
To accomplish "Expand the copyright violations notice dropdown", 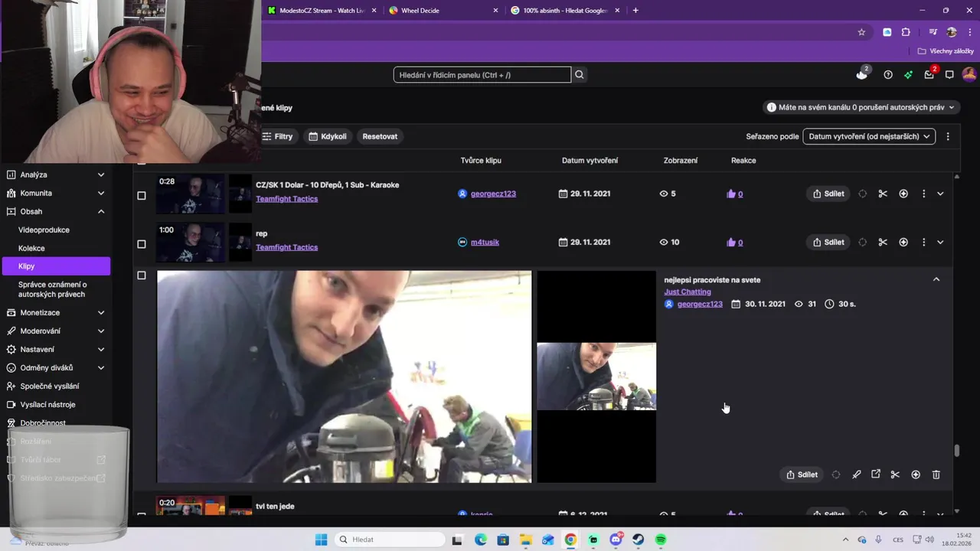I will click(x=861, y=107).
